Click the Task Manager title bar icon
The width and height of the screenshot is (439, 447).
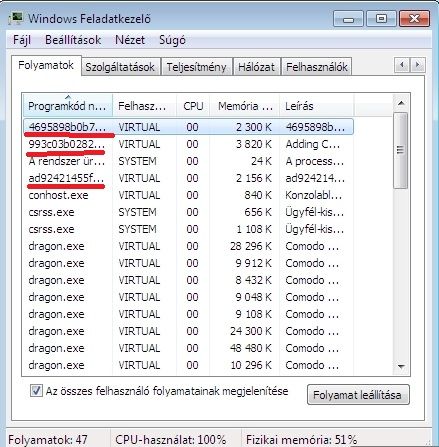[16, 18]
